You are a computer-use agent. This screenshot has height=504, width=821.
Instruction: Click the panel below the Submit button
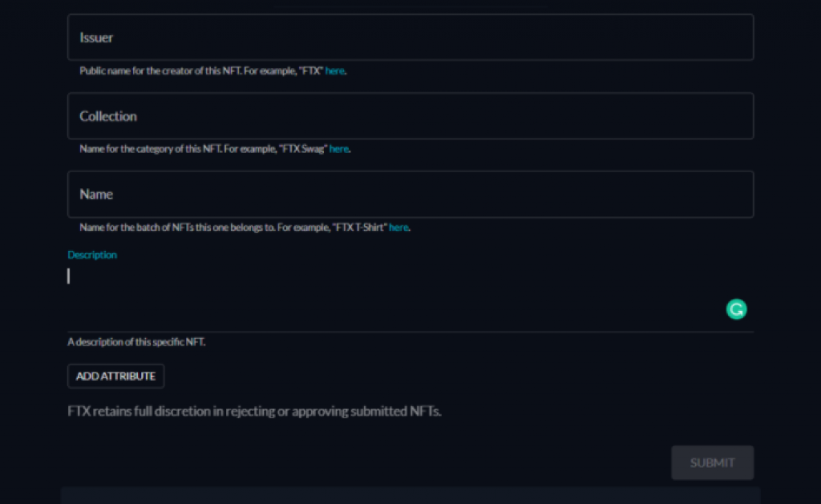tap(410, 496)
